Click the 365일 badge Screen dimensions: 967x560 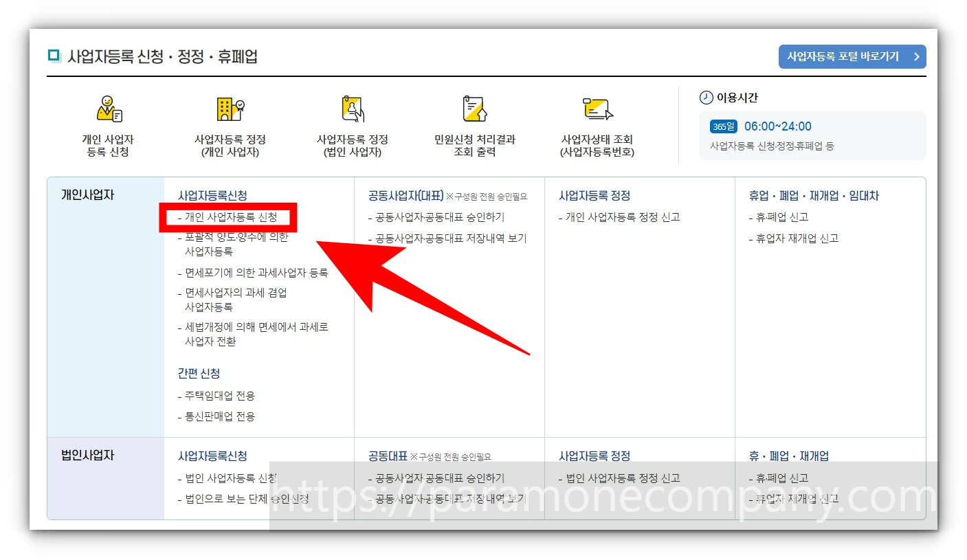(x=724, y=126)
